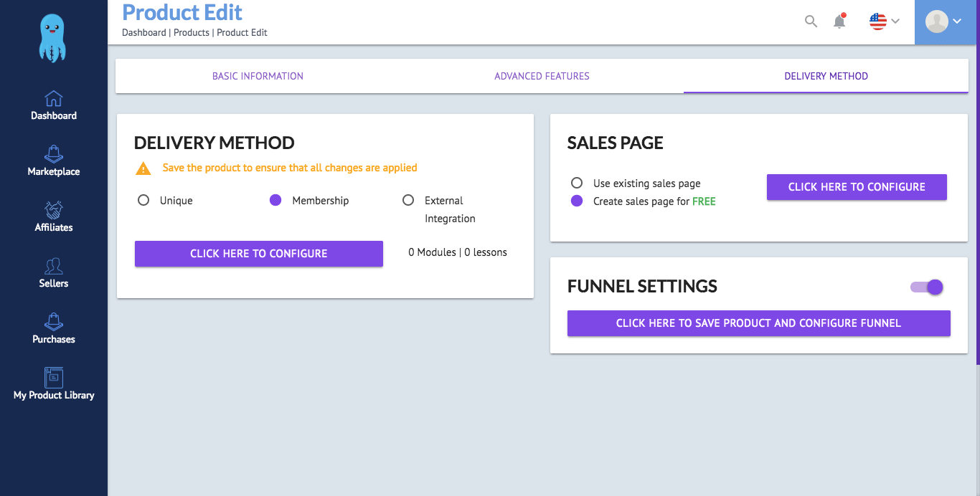Select Membership delivery method
The height and width of the screenshot is (496, 980).
tap(275, 201)
